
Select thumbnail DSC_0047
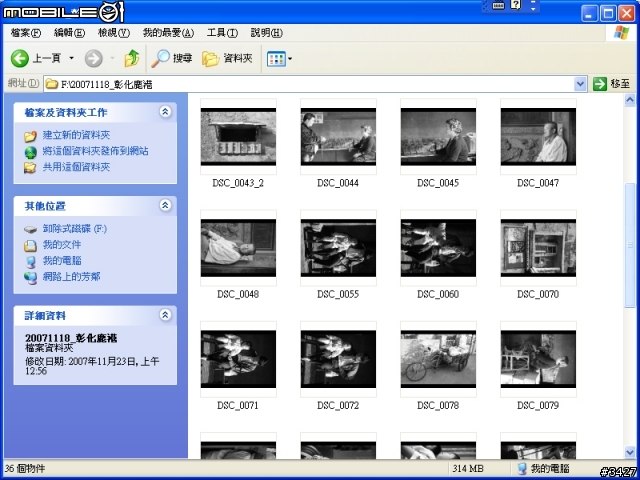pyautogui.click(x=538, y=136)
